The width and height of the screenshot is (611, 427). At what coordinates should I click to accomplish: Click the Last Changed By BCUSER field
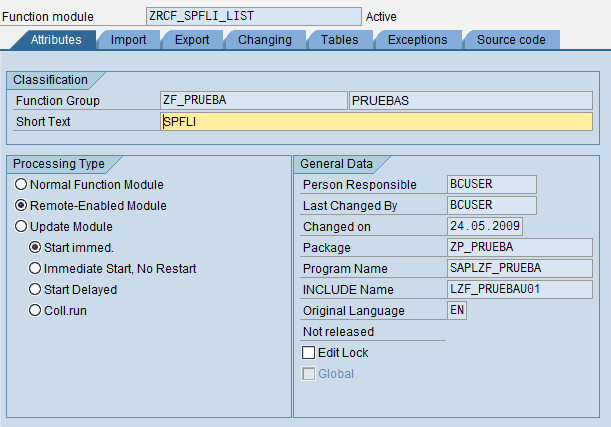tap(492, 205)
